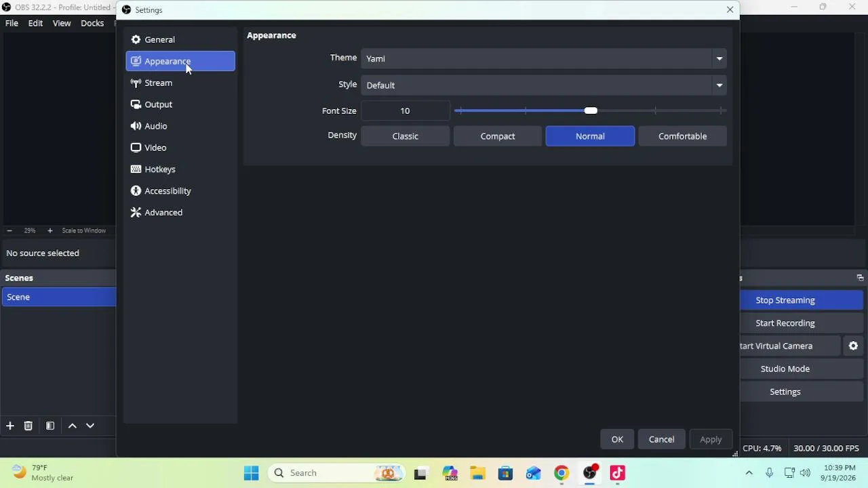Open the File menu in OBS
The width and height of the screenshot is (868, 488).
(12, 23)
